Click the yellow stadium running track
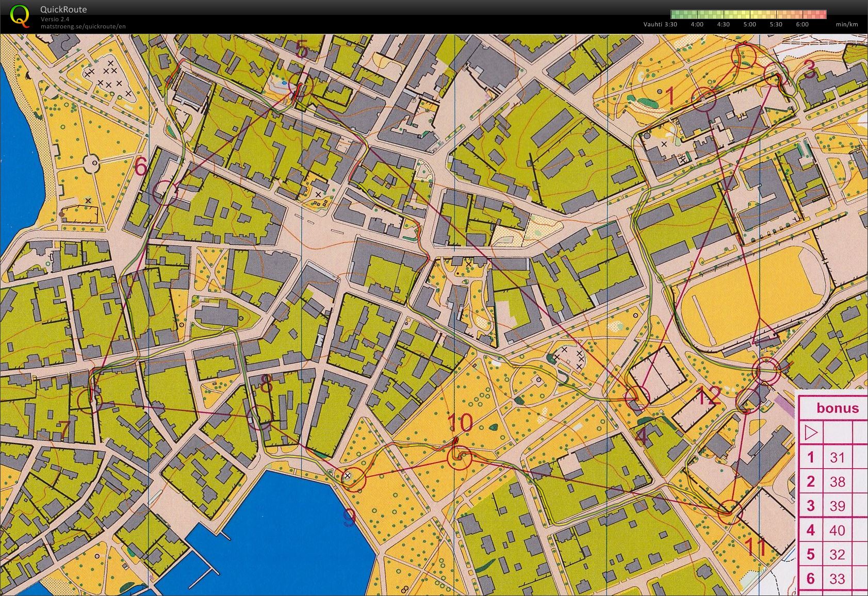Screen dimensions: 868x596 (753, 296)
